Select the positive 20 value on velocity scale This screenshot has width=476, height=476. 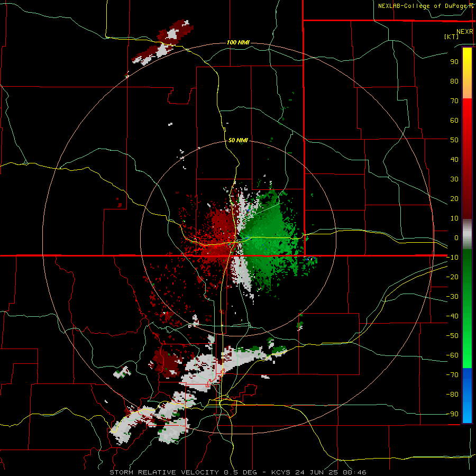point(454,198)
